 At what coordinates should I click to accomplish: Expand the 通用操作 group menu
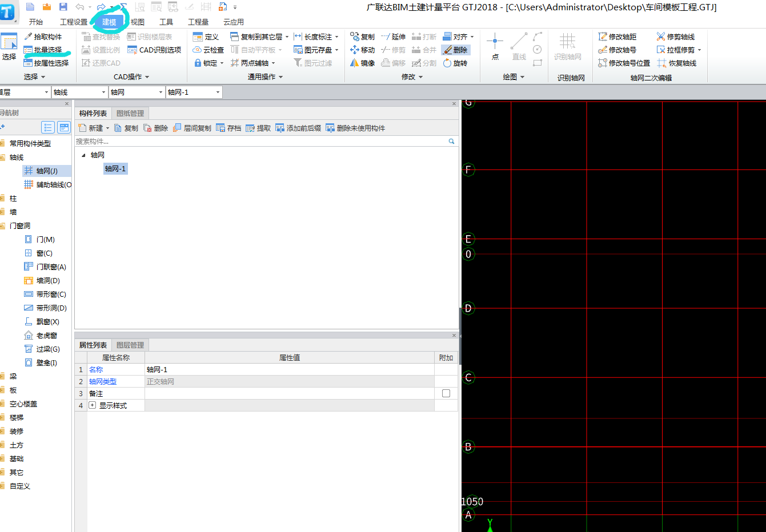tap(265, 76)
